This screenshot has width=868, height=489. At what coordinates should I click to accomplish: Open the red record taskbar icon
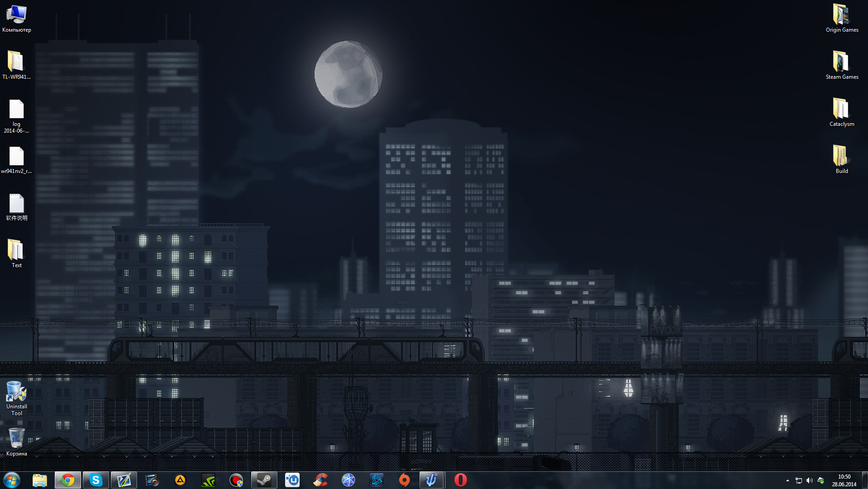236,480
